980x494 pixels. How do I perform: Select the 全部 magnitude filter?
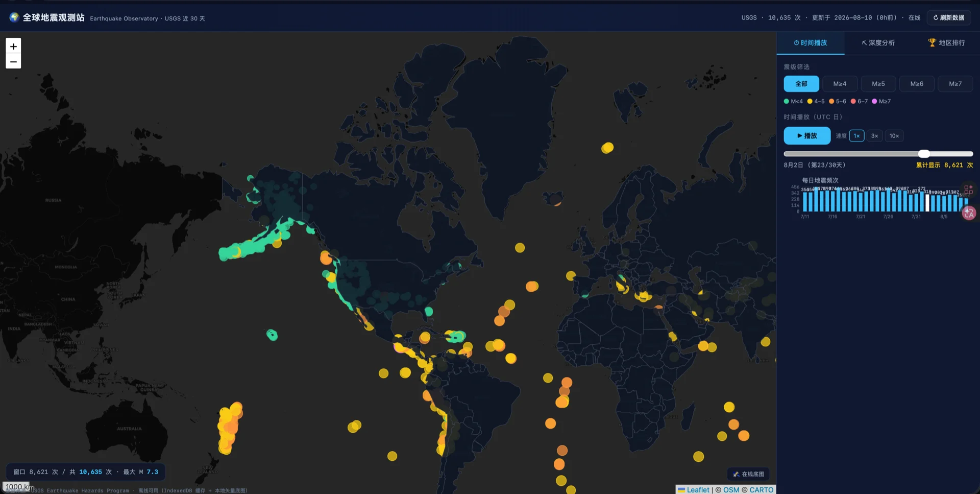point(801,84)
